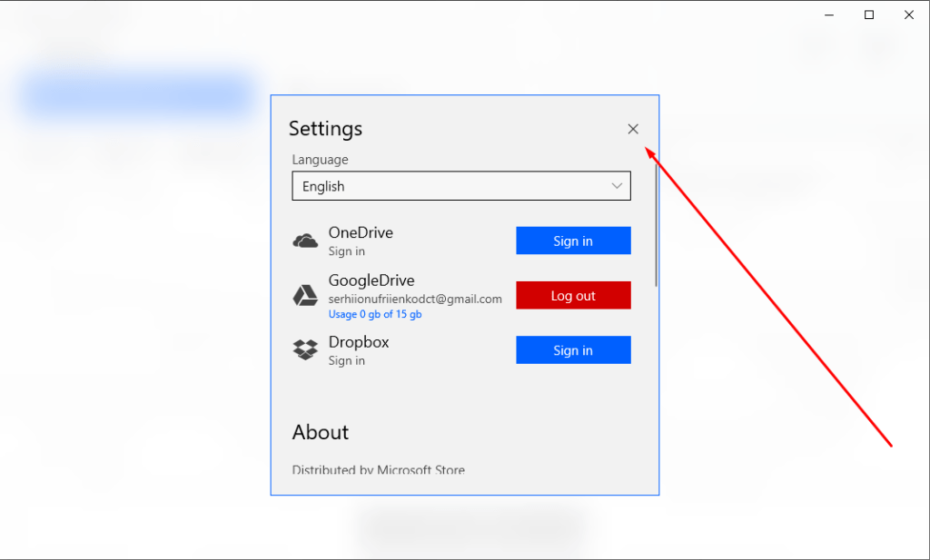Click the Settings panel vertical scrollbar

(x=656, y=218)
